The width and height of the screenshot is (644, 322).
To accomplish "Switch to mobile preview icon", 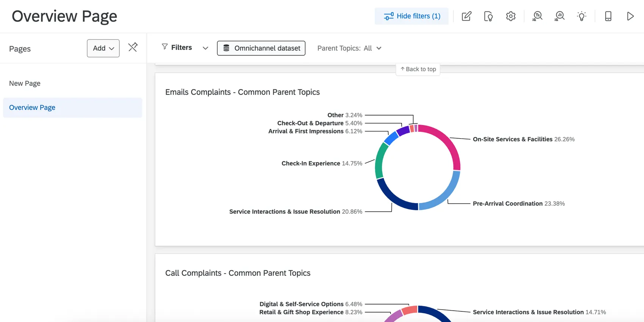I will point(608,16).
